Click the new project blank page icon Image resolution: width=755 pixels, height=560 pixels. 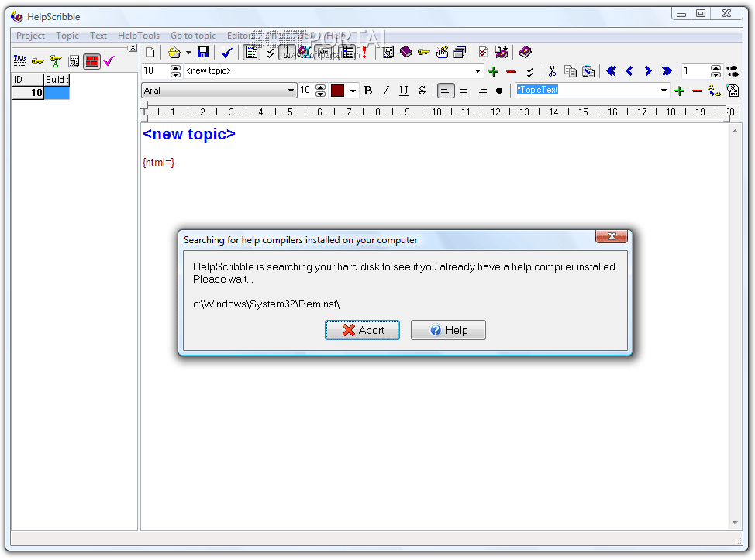pos(150,53)
